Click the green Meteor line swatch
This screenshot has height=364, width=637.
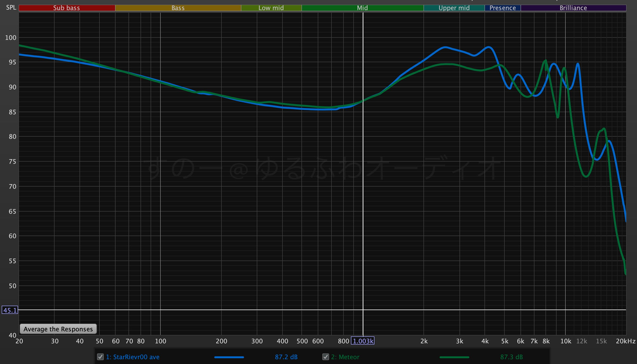tap(454, 357)
